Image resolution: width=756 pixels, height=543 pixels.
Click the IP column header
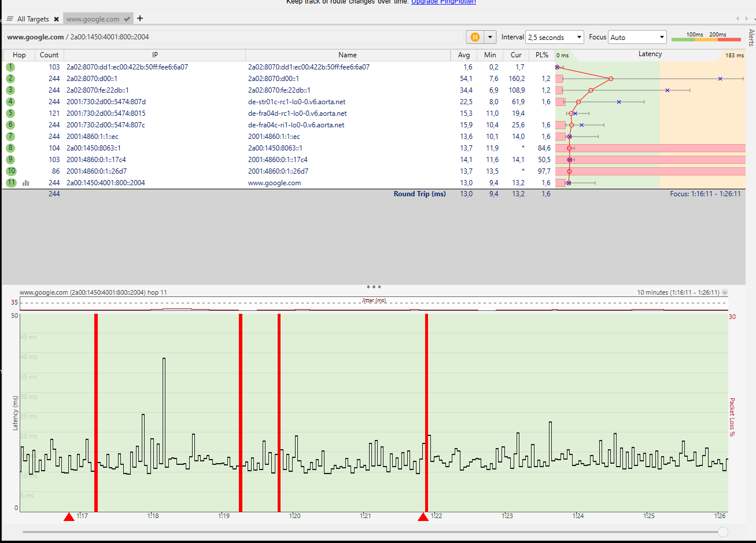coord(154,55)
